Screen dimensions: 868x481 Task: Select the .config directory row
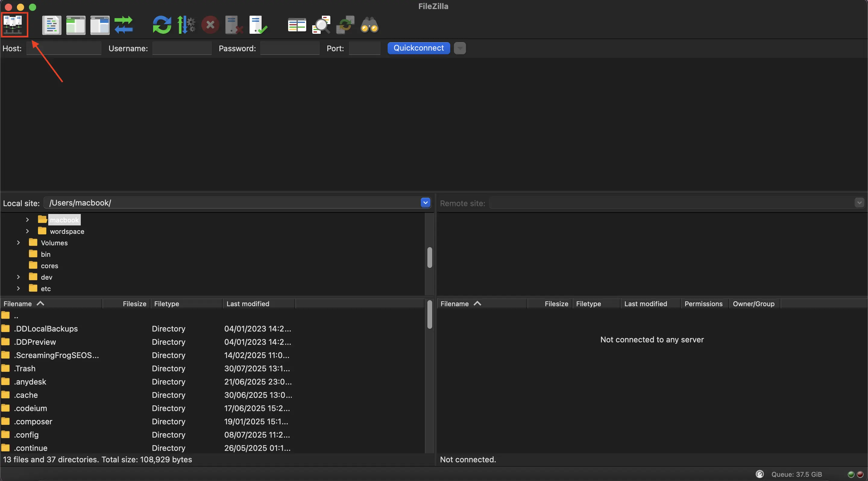point(212,435)
